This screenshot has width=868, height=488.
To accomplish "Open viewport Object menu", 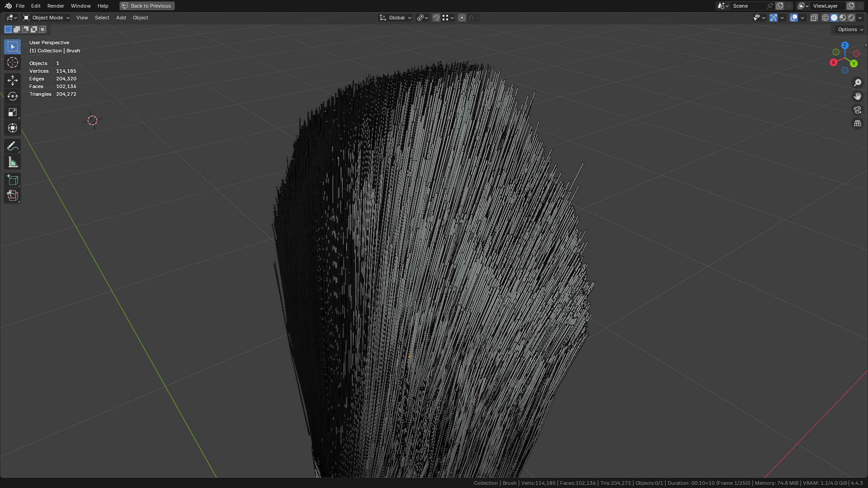I will pos(140,18).
